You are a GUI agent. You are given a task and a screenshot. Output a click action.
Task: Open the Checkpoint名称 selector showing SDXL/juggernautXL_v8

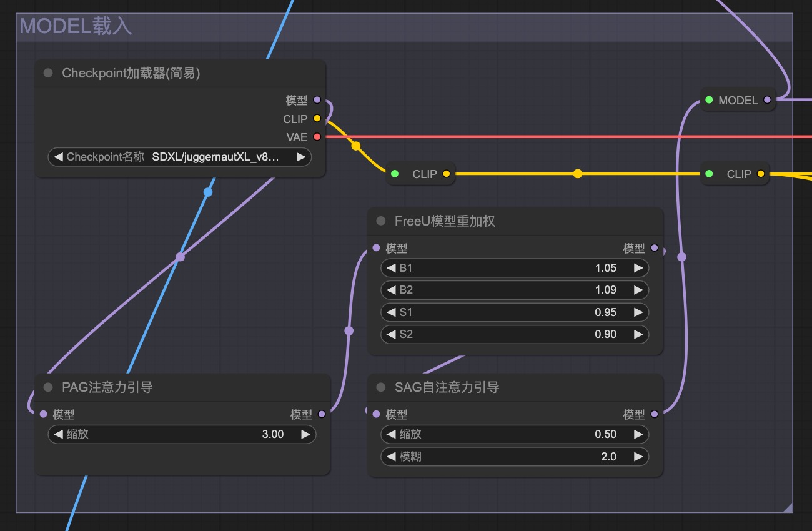point(180,157)
